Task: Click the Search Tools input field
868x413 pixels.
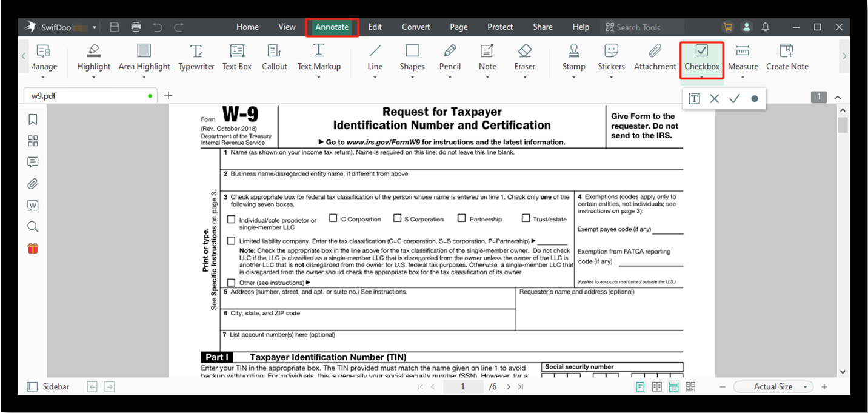Action: [x=645, y=27]
